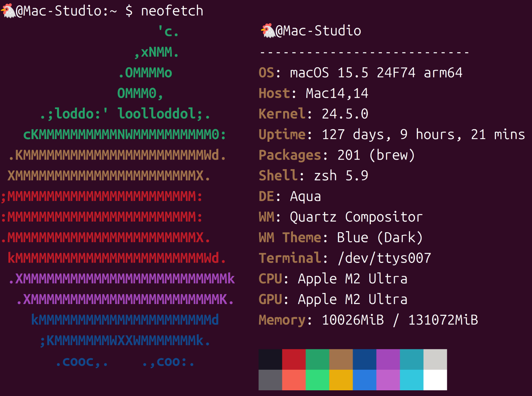Screen dimensions: 532x396
Task: Click the 'Terminal' label
Action: (290, 258)
